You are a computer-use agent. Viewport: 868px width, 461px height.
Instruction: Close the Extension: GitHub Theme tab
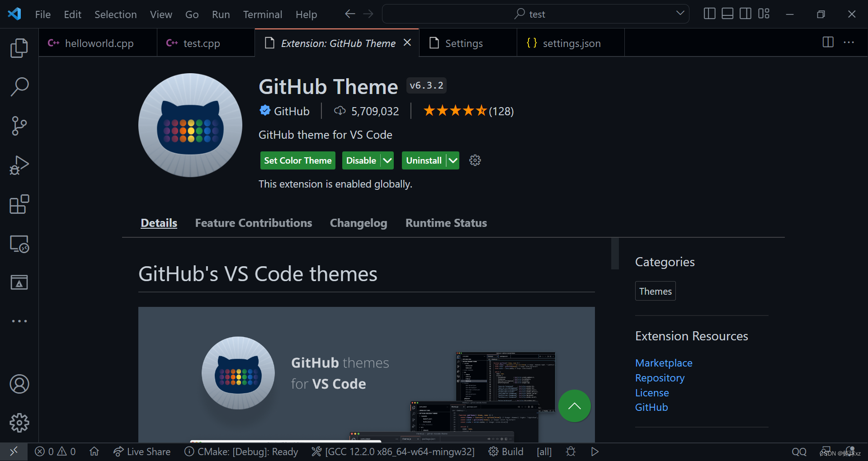tap(407, 42)
